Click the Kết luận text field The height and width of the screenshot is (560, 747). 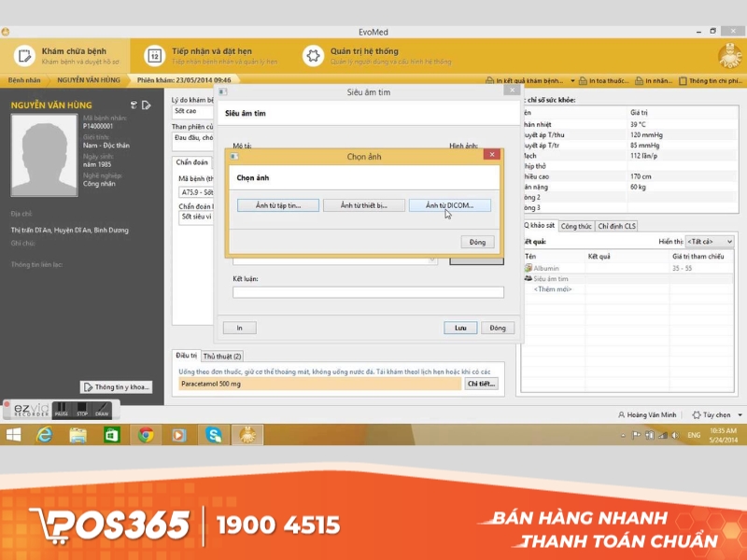point(368,292)
